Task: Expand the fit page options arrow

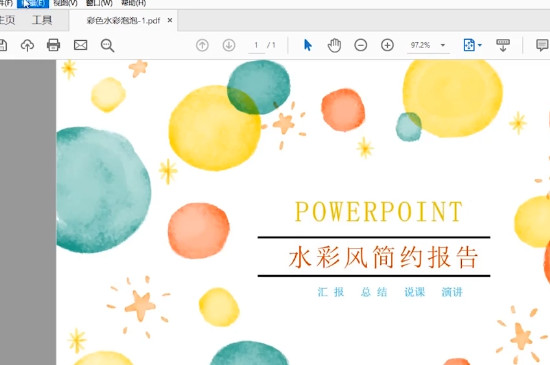Action: 480,45
